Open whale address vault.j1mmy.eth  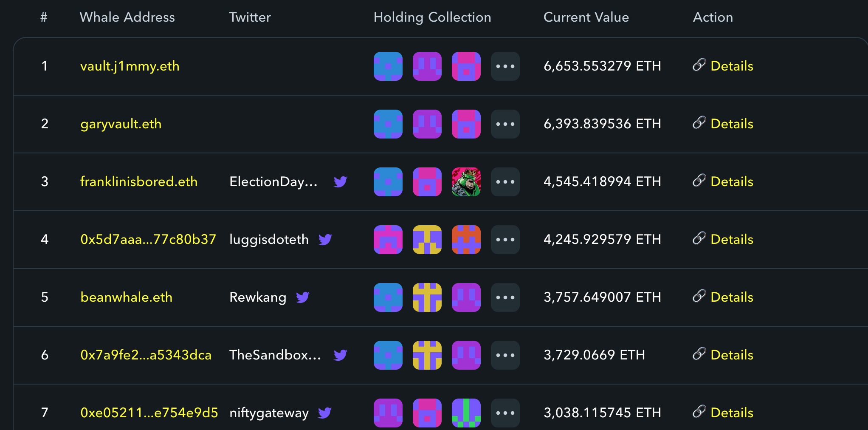pyautogui.click(x=130, y=66)
